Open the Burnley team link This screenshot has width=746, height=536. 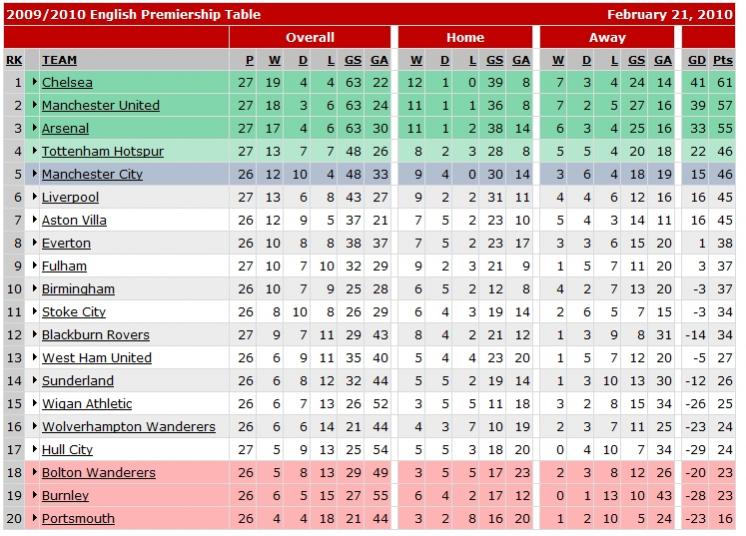click(65, 496)
